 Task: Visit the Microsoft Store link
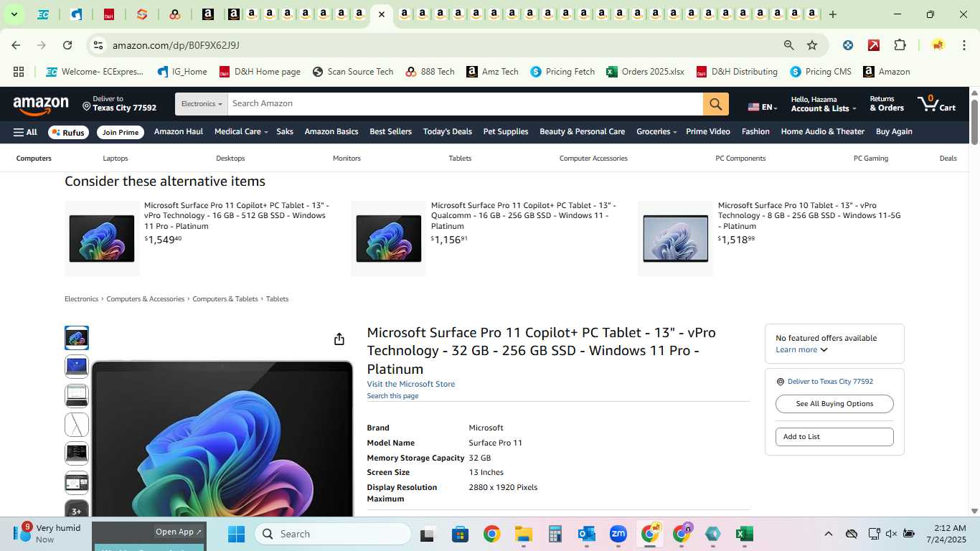point(411,385)
